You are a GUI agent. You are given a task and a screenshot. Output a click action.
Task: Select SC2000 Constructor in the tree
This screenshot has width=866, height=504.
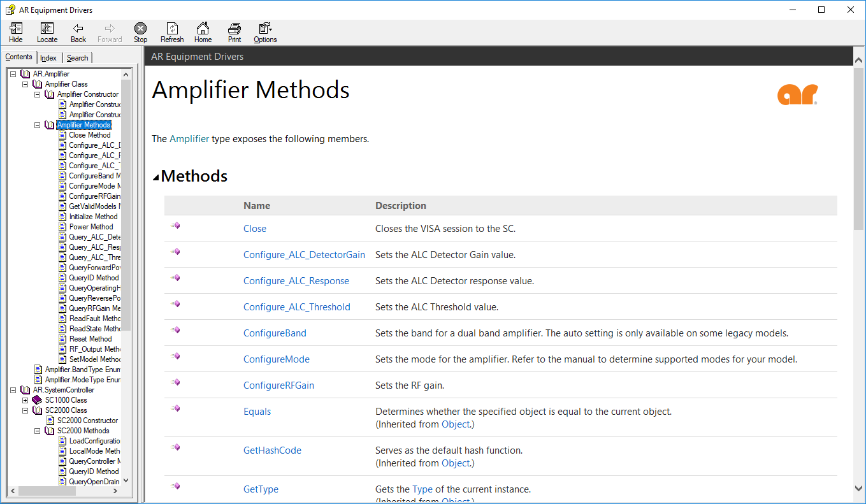coord(87,421)
